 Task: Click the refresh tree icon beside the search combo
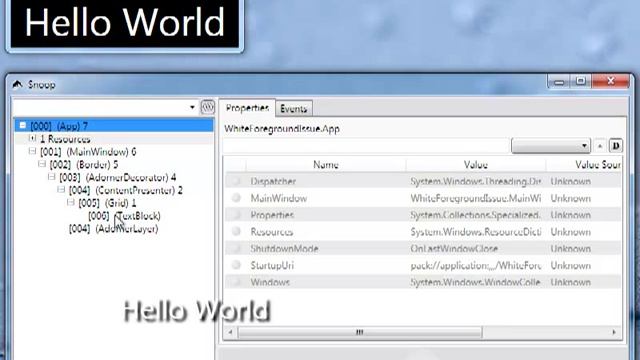tap(207, 107)
